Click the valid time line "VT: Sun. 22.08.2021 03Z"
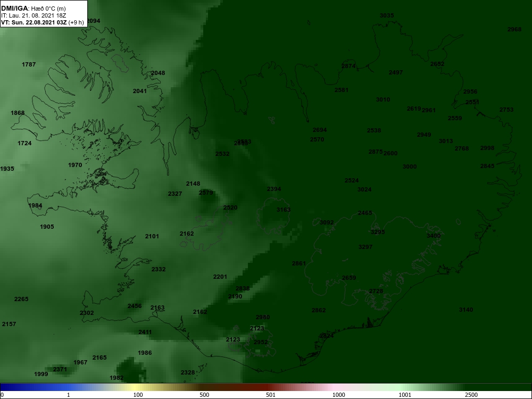 [34, 23]
